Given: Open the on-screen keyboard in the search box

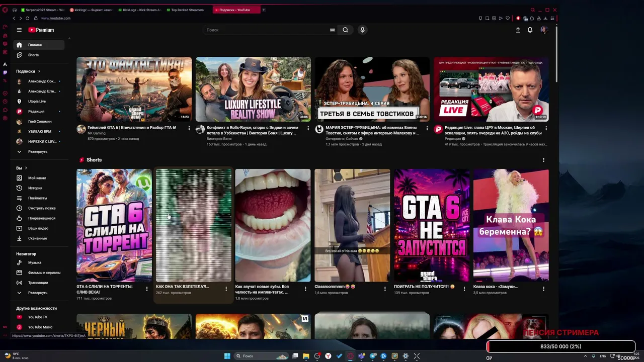Looking at the screenshot, I should click(x=333, y=30).
